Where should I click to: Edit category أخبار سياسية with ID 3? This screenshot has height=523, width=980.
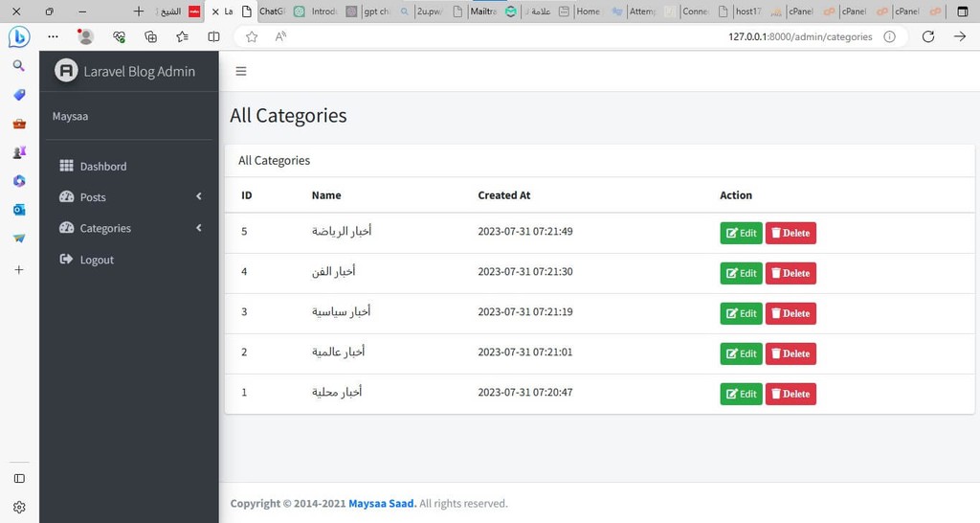coord(741,313)
